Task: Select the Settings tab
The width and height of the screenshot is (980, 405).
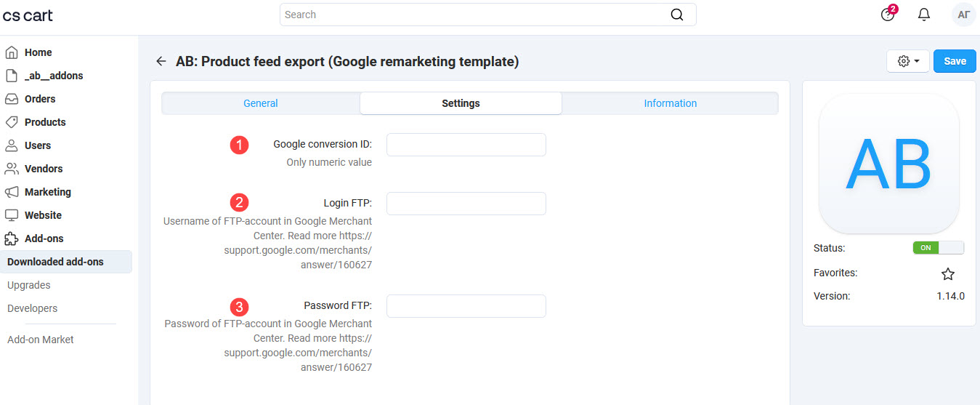Action: (461, 103)
